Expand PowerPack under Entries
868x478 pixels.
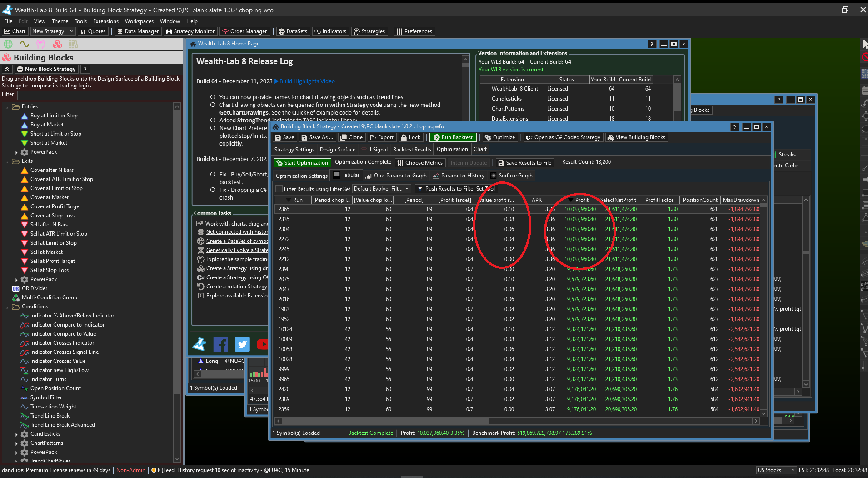point(16,152)
